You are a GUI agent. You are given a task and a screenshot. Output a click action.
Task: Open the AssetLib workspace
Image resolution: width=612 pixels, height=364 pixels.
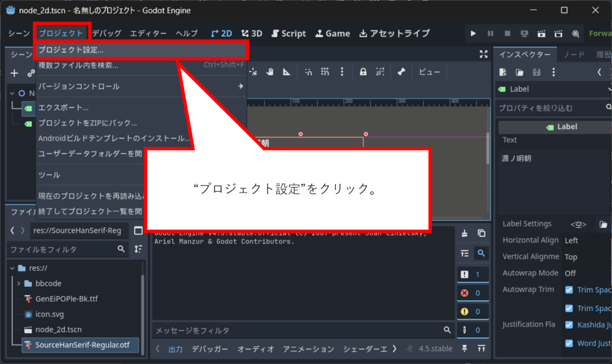[394, 33]
